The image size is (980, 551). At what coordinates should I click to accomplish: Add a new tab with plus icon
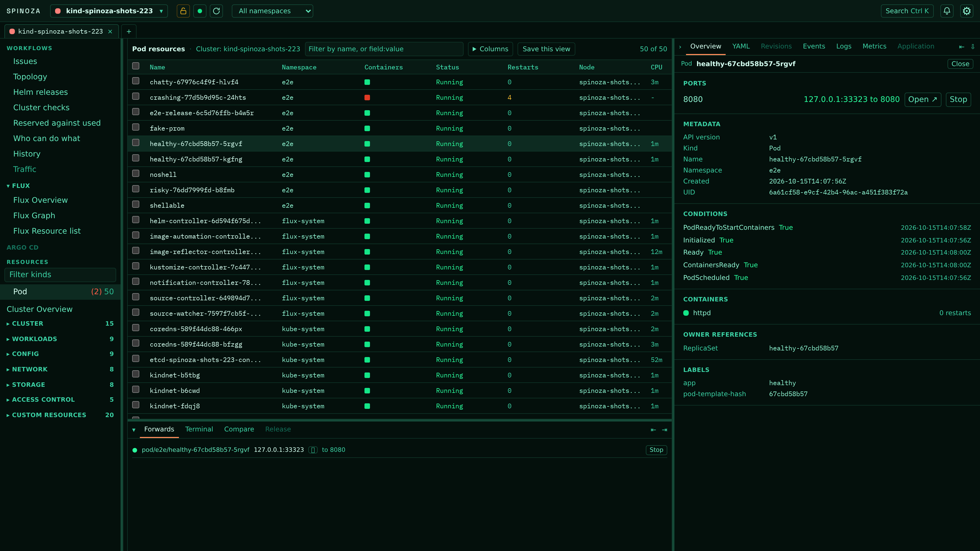(129, 32)
